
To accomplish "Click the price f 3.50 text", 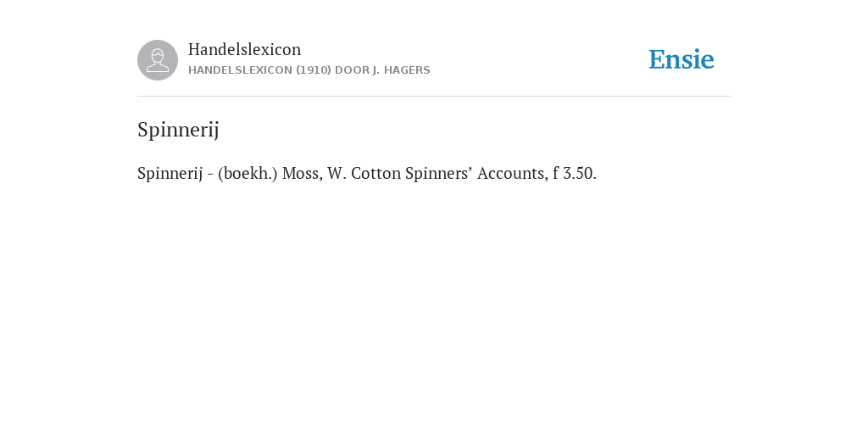I will pos(575,173).
